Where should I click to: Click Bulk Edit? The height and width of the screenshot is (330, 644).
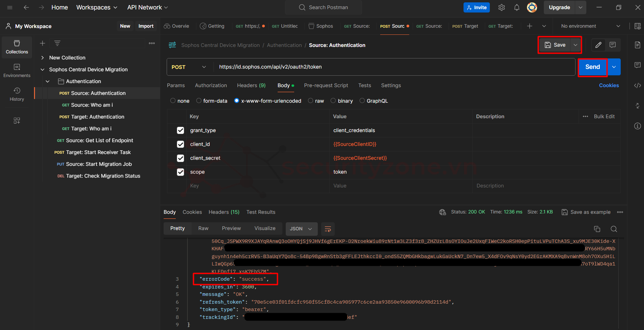[604, 117]
